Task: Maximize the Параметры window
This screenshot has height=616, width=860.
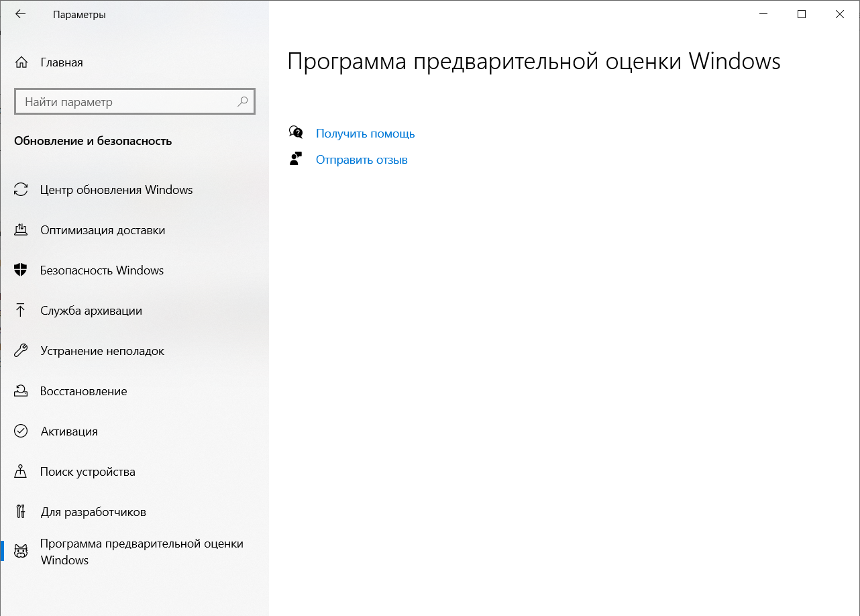Action: click(802, 14)
